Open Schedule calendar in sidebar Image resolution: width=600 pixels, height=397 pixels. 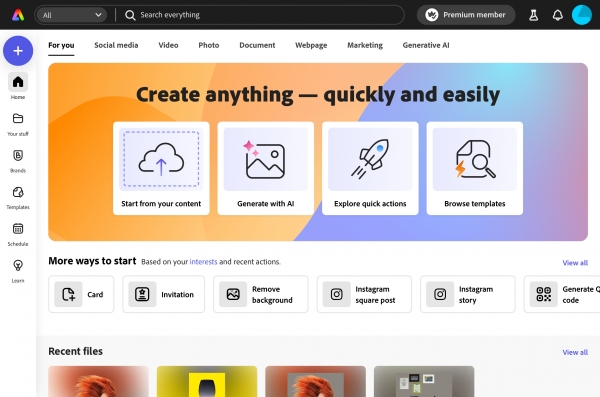pos(18,229)
